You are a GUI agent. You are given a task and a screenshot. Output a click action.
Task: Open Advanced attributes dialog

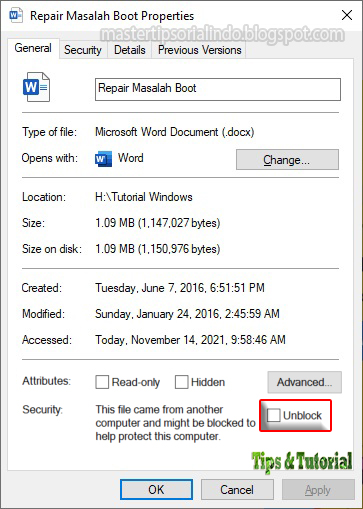click(304, 382)
